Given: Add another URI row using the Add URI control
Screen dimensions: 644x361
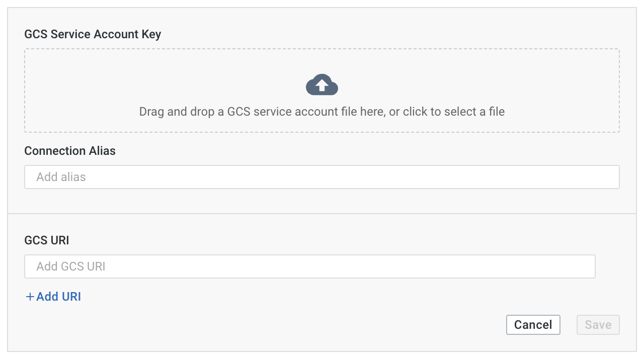Looking at the screenshot, I should click(x=53, y=296).
